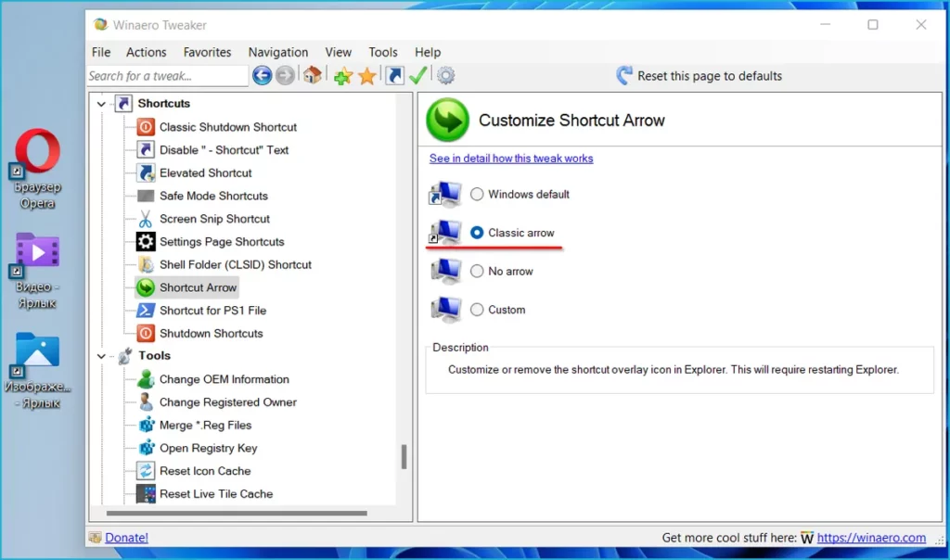Open the Navigation menu

(x=277, y=52)
